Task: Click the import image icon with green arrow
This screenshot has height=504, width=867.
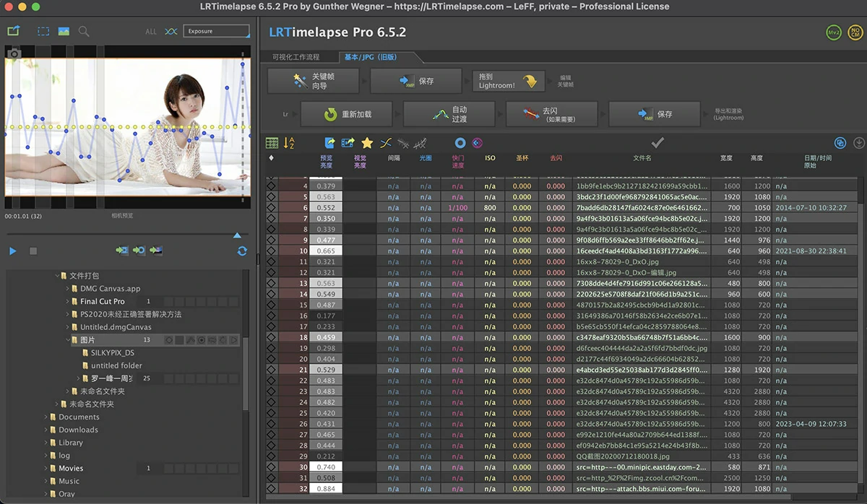Action: coord(156,251)
